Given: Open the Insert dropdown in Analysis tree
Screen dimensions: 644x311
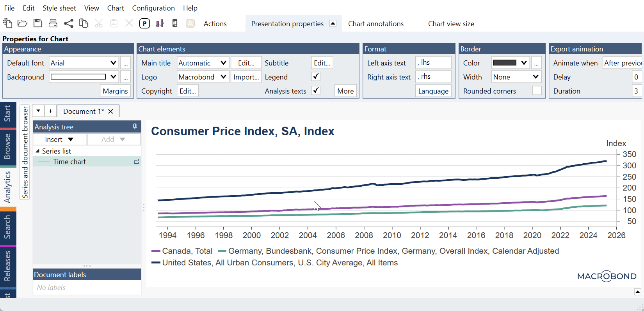Looking at the screenshot, I should click(x=60, y=140).
